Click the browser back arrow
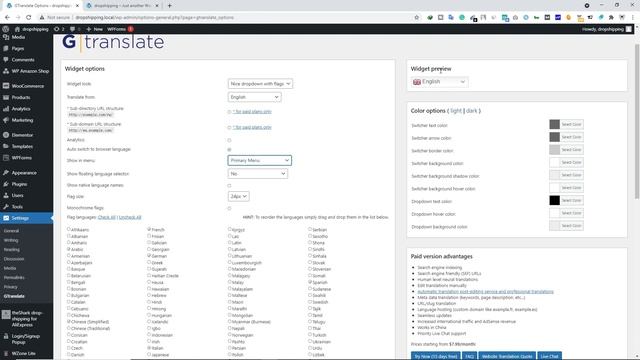Image resolution: width=640 pixels, height=360 pixels. point(7,18)
